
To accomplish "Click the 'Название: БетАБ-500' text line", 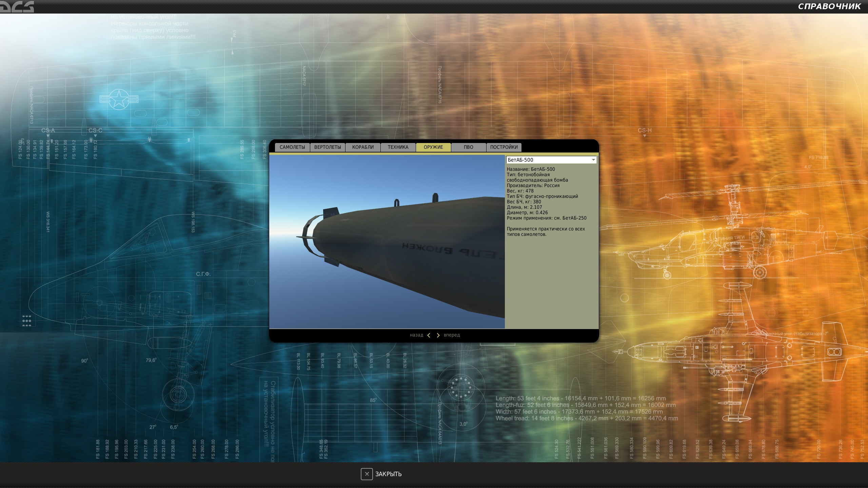I will click(531, 169).
